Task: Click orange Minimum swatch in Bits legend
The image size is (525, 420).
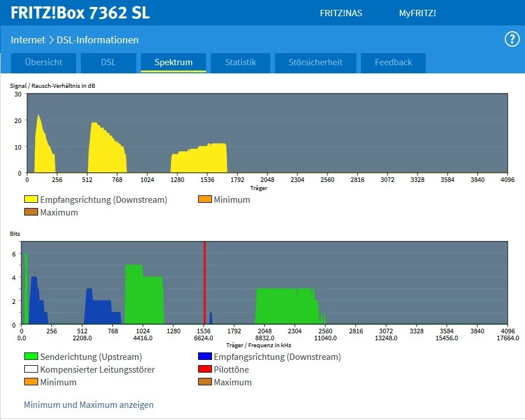Action: point(31,382)
